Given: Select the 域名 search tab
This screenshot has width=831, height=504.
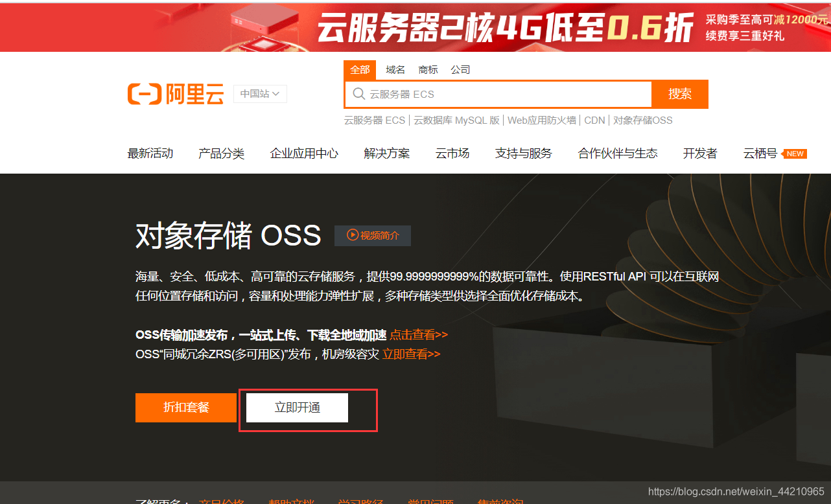Looking at the screenshot, I should coord(395,70).
